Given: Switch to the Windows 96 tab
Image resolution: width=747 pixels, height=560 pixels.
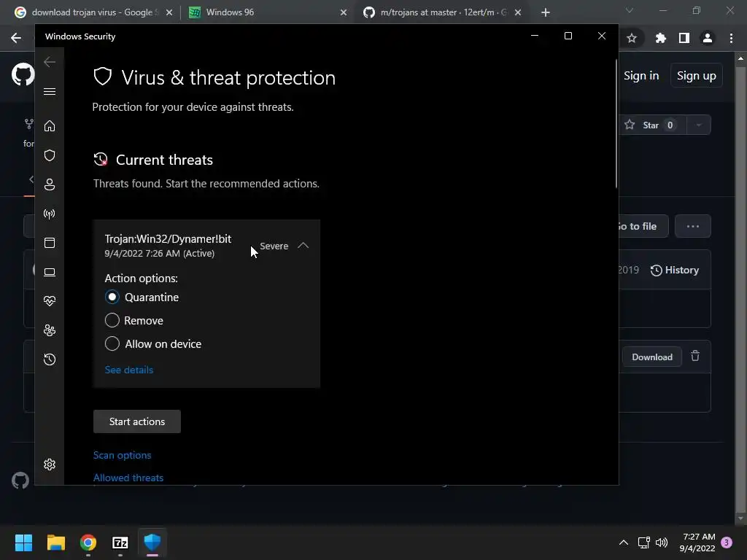Looking at the screenshot, I should pos(267,12).
